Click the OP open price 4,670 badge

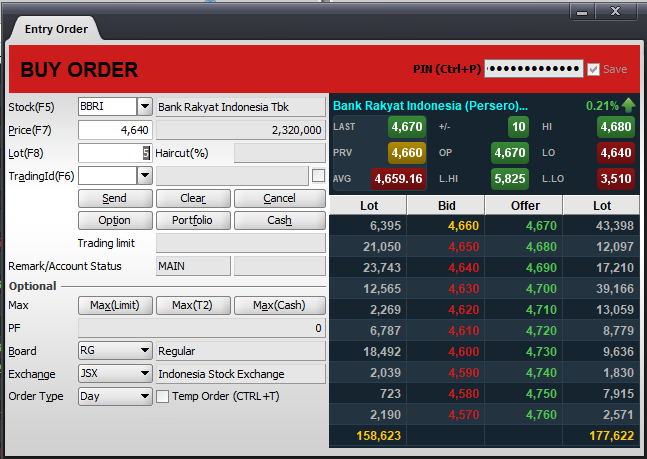(x=510, y=153)
